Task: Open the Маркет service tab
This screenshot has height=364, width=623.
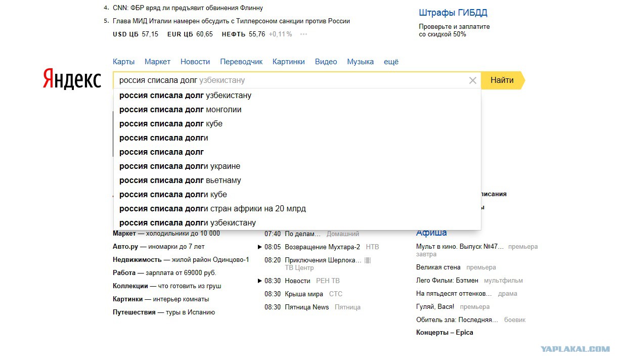Action: (x=158, y=62)
